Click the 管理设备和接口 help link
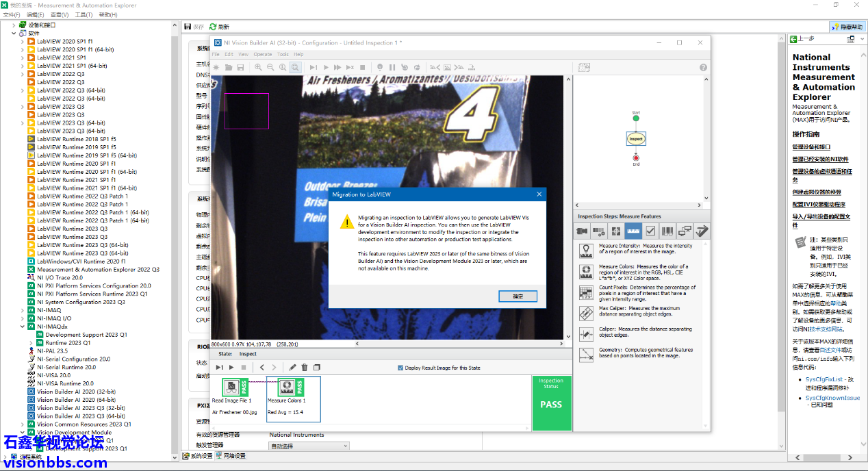This screenshot has height=471, width=868. tap(811, 147)
